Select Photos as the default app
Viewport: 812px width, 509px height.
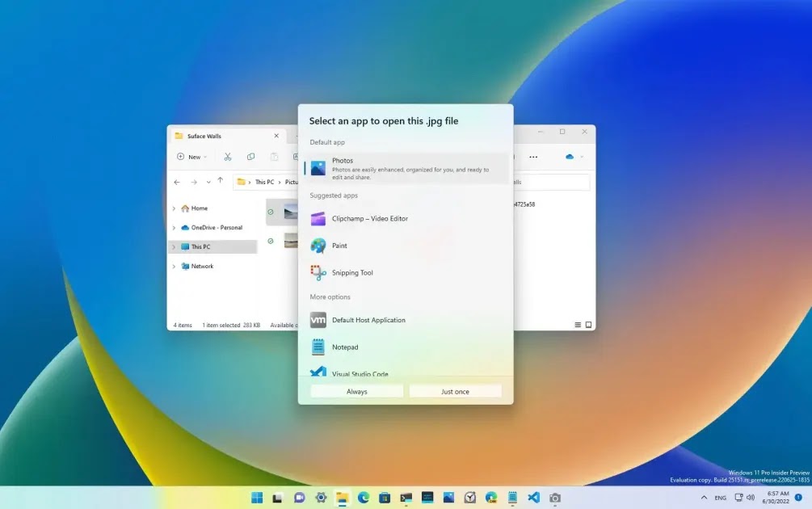tap(406, 168)
